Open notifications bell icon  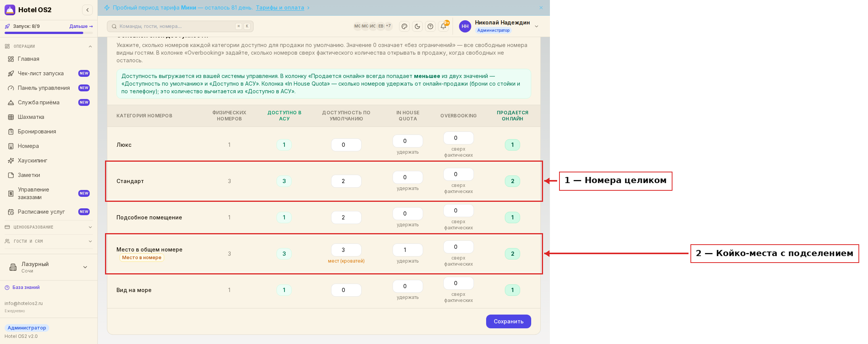[x=443, y=26]
